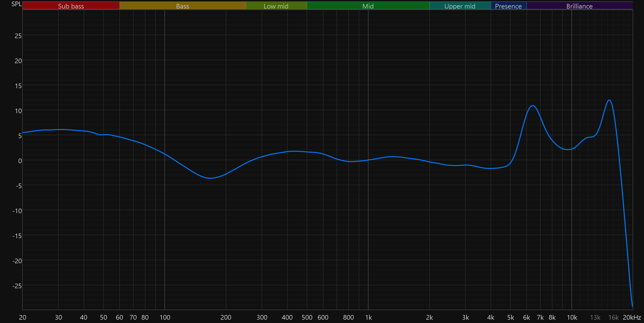Select the Mid band header
Viewport: 644px width, 323px height.
pos(368,6)
